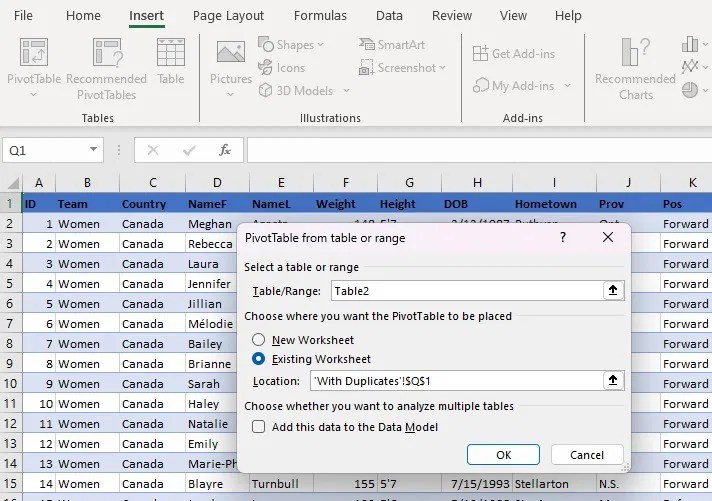Image resolution: width=712 pixels, height=501 pixels.
Task: Collapse dialog for the Table/Range field
Action: click(x=613, y=290)
